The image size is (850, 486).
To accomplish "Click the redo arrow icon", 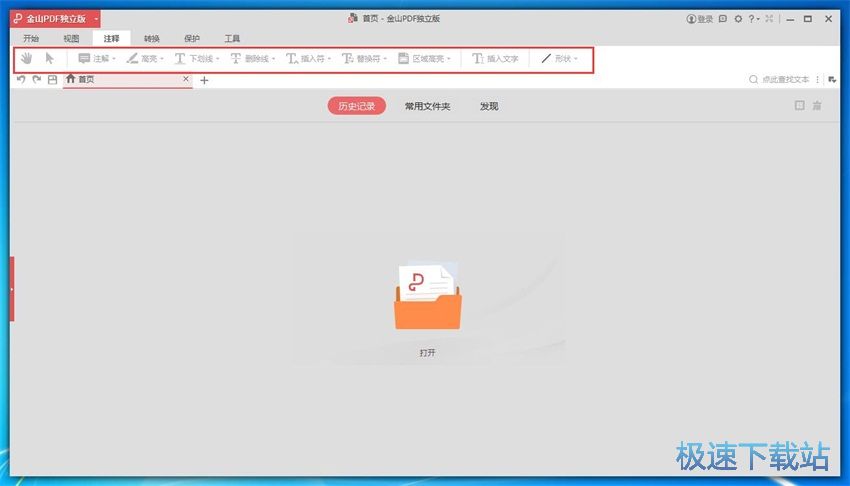I will click(x=37, y=80).
